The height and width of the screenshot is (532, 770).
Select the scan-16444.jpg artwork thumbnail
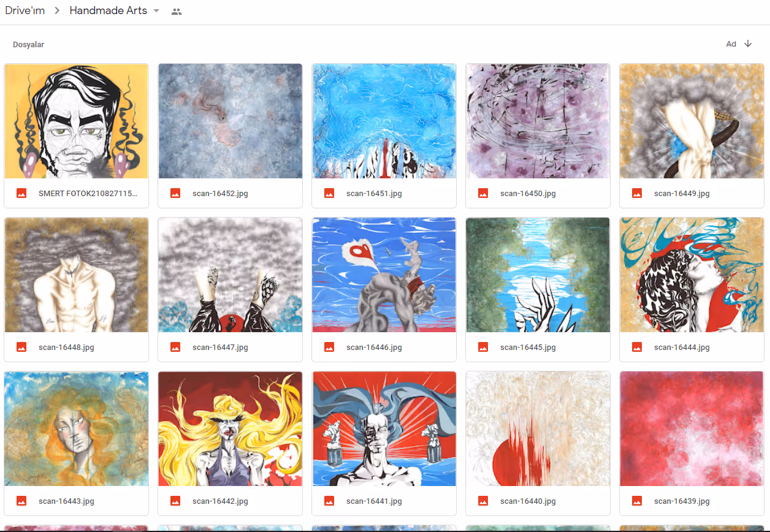692,275
